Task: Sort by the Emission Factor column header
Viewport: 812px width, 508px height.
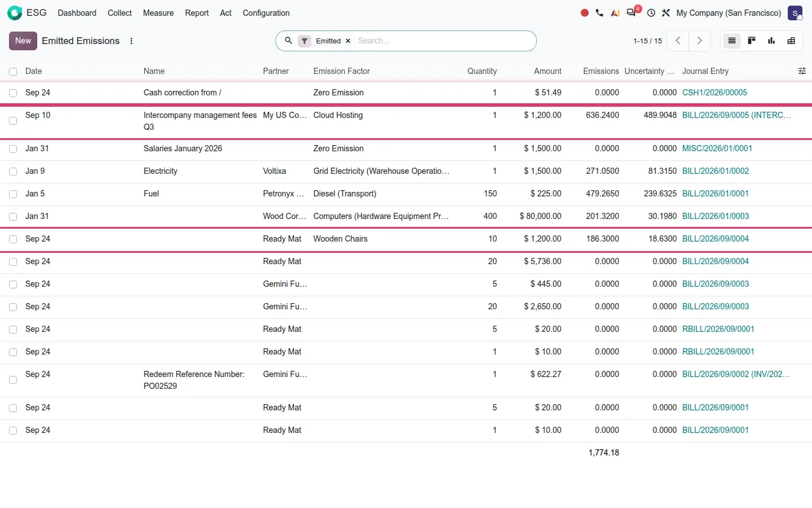Action: tap(342, 71)
